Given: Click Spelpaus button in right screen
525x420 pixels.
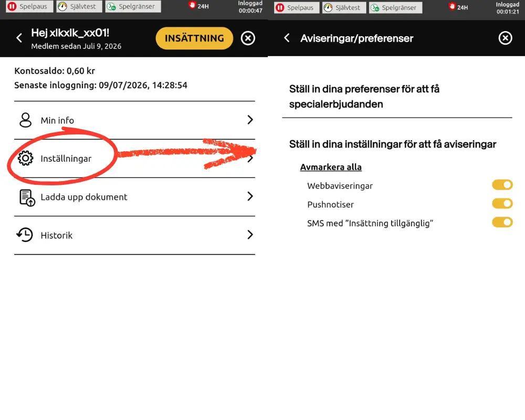Looking at the screenshot, I should click(297, 7).
